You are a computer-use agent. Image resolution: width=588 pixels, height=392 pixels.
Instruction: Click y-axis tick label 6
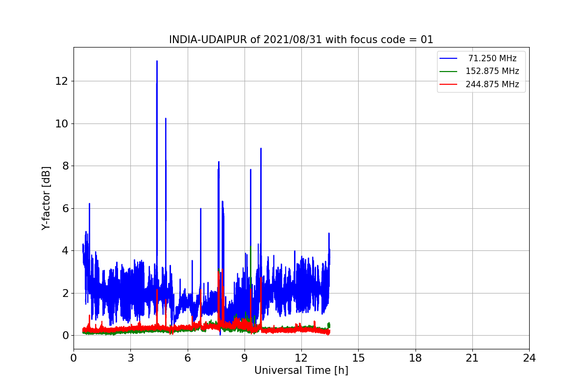(x=65, y=208)
